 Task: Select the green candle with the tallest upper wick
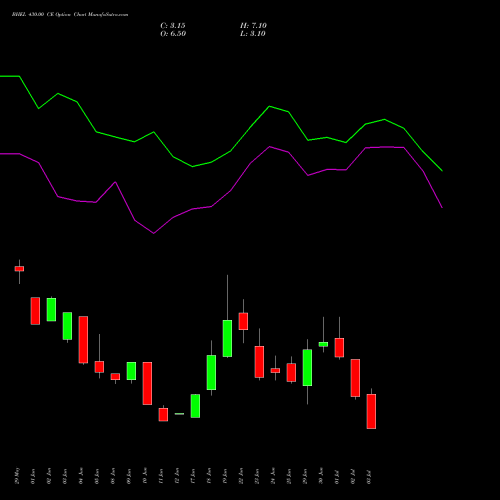[x=227, y=338]
